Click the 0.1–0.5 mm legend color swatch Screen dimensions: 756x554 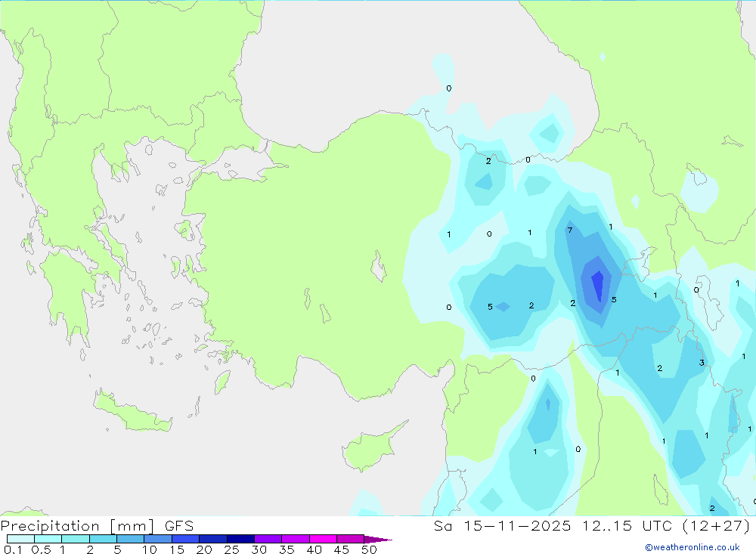tap(20, 539)
